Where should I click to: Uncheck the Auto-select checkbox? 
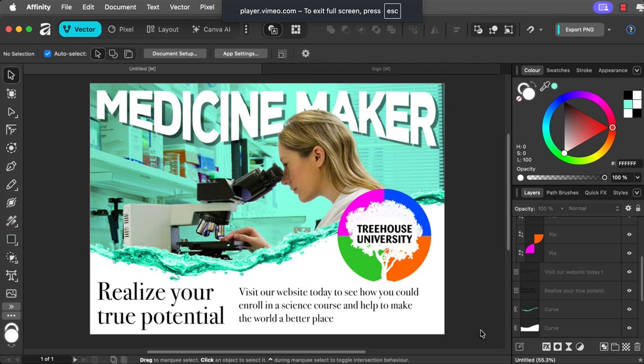pyautogui.click(x=48, y=54)
